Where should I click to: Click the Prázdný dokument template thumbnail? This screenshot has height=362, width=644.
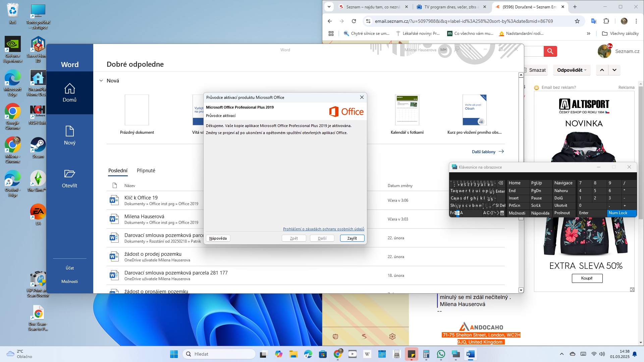pos(137,110)
